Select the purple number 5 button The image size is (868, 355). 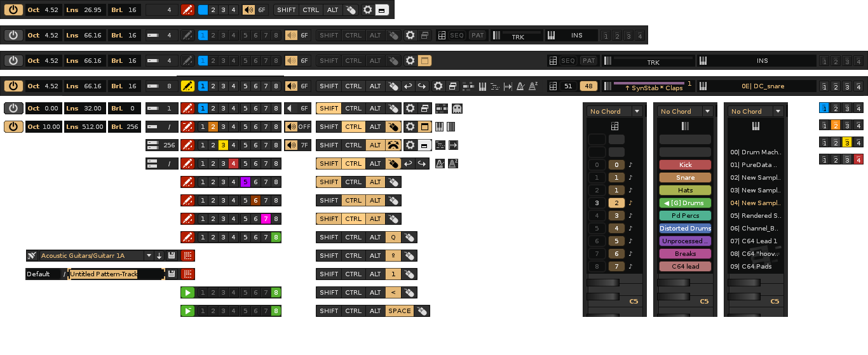pos(245,182)
